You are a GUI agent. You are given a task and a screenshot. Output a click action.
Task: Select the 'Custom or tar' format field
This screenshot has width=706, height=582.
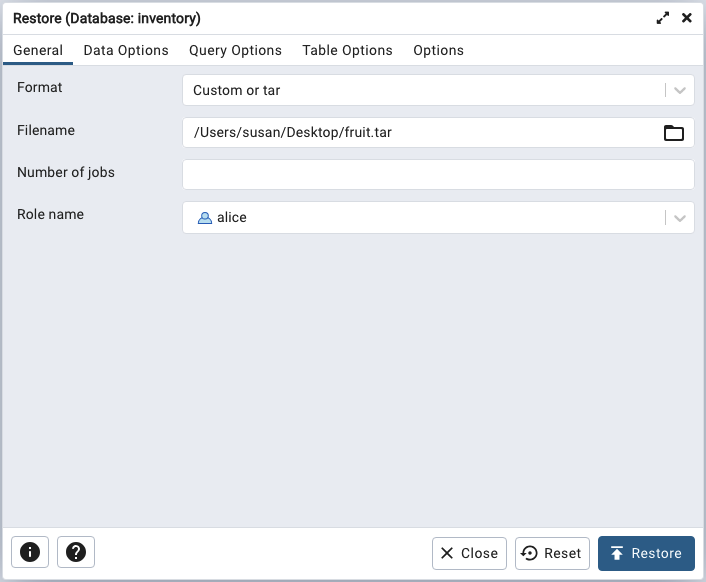pos(420,90)
